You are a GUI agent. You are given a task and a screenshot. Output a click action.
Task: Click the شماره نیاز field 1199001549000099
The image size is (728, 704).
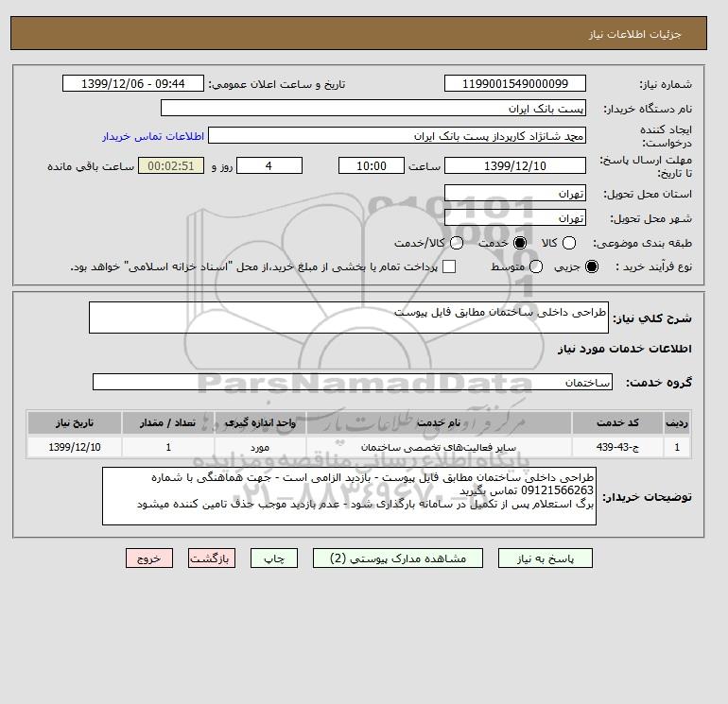[515, 83]
